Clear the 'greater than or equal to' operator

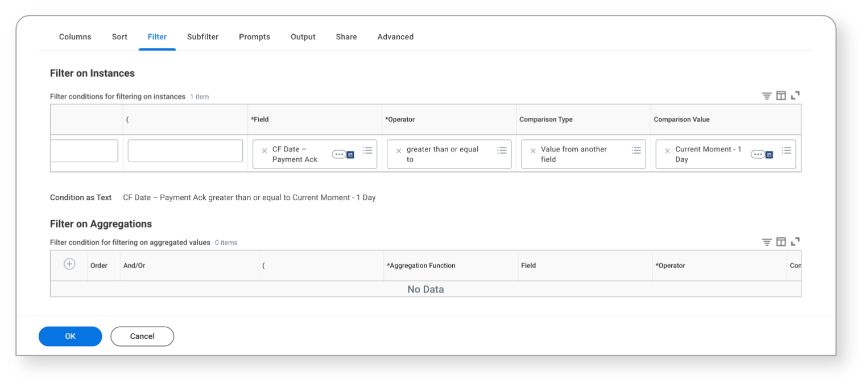tap(399, 151)
